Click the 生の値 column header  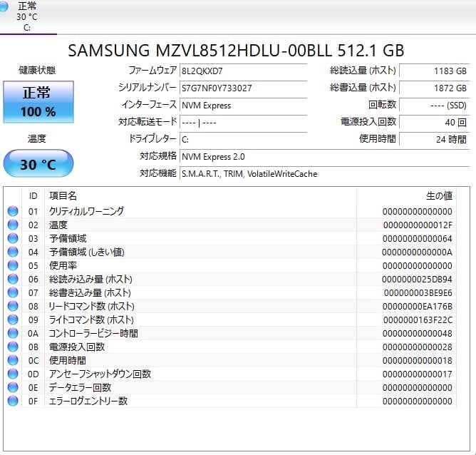click(x=438, y=195)
